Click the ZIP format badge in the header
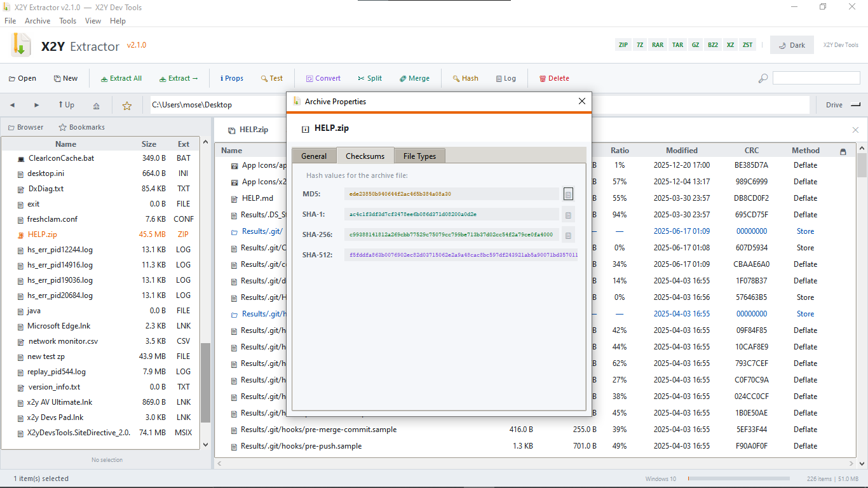 tap(623, 45)
